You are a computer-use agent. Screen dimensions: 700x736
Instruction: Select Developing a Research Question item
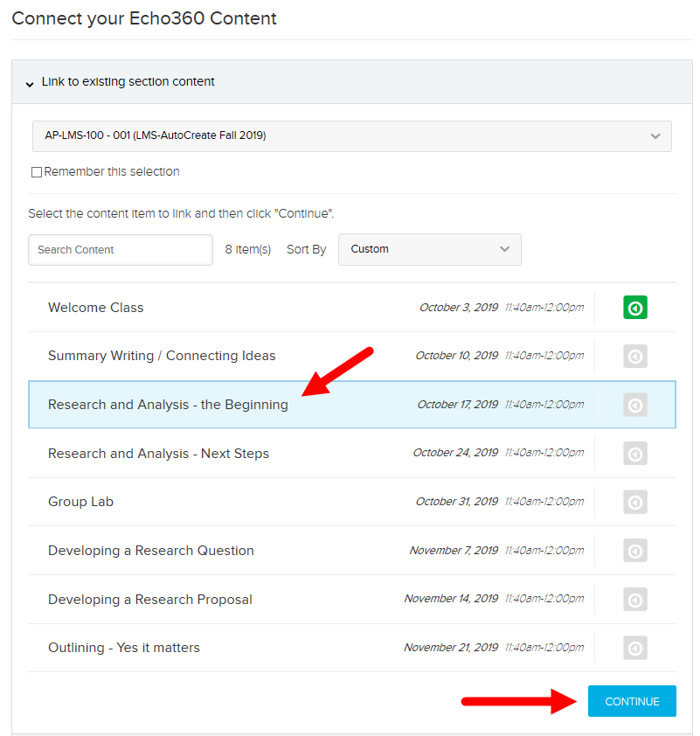point(352,551)
